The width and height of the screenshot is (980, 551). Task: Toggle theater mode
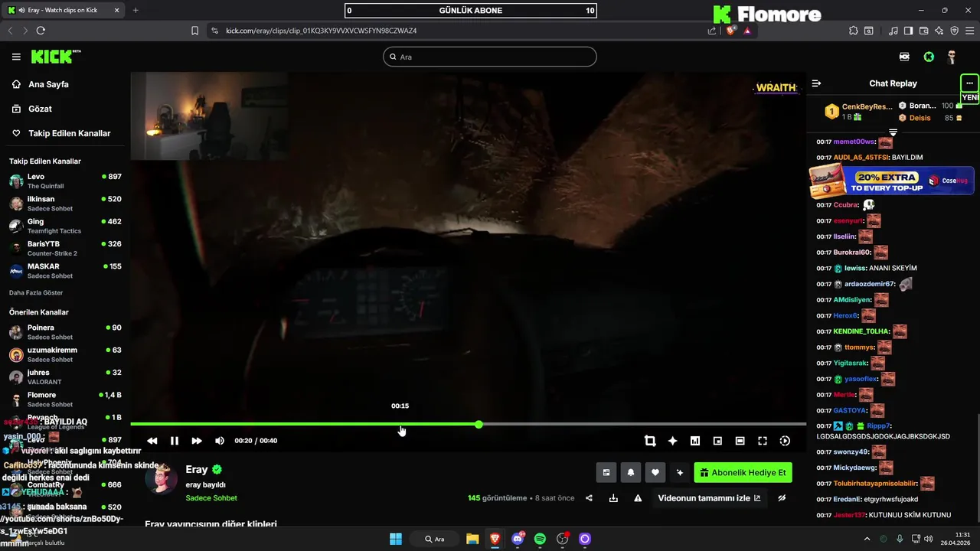tap(740, 441)
